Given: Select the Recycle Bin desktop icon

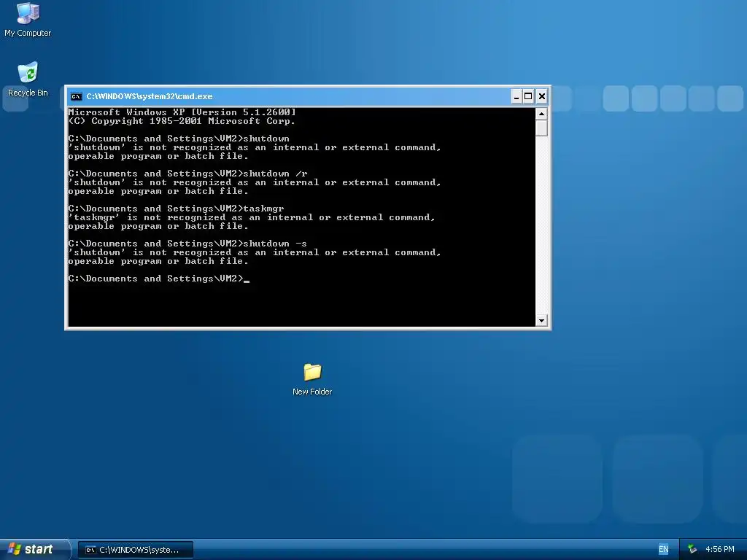Looking at the screenshot, I should click(28, 79).
